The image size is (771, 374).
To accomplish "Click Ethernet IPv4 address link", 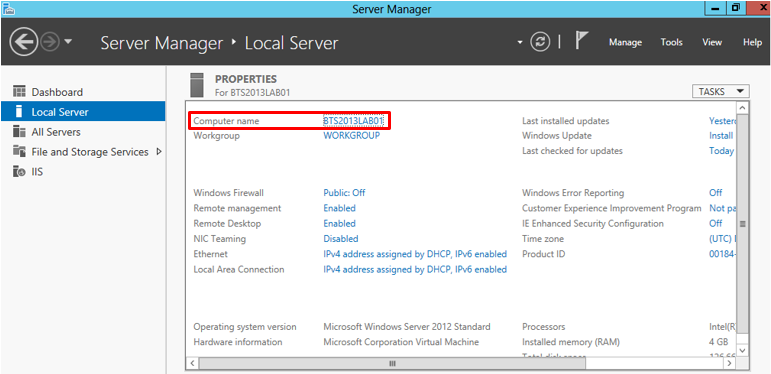I will click(415, 254).
